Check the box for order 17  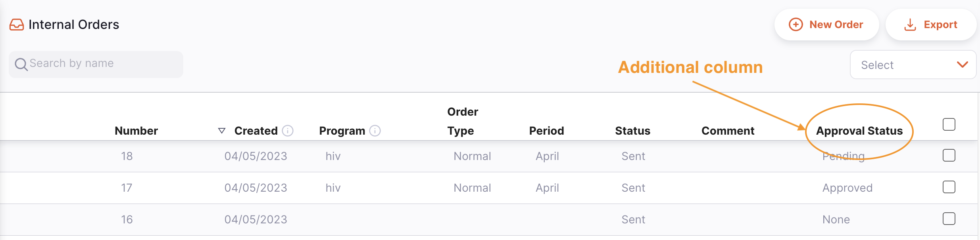949,187
